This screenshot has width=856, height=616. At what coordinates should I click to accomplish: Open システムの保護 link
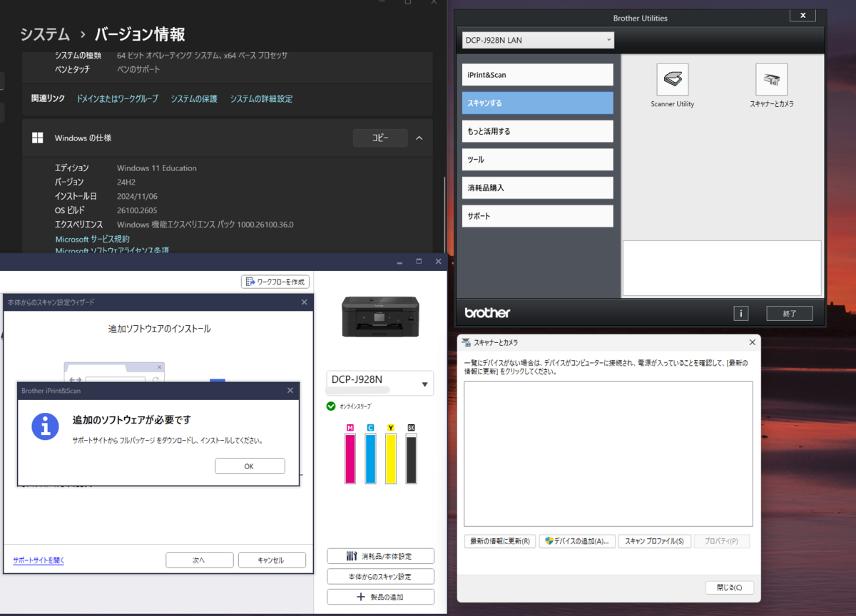[x=194, y=99]
